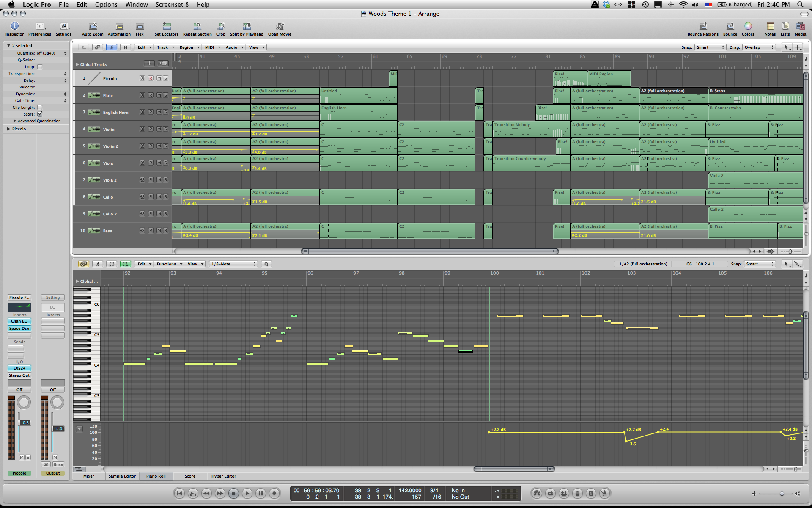Toggle record enable on Piccolo track

pos(151,78)
